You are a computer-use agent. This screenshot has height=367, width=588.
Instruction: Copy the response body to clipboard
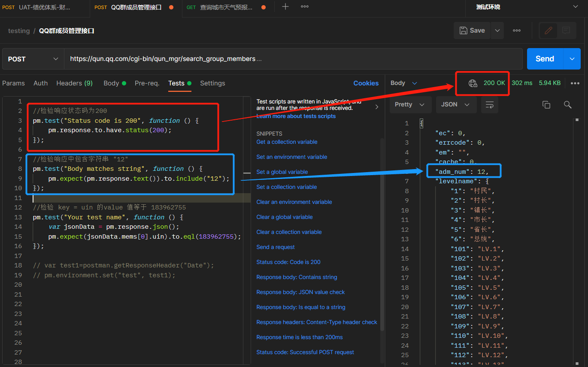[x=546, y=105]
